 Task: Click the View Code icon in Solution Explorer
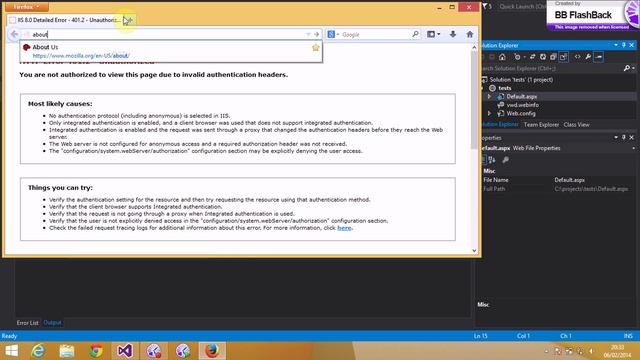click(577, 57)
